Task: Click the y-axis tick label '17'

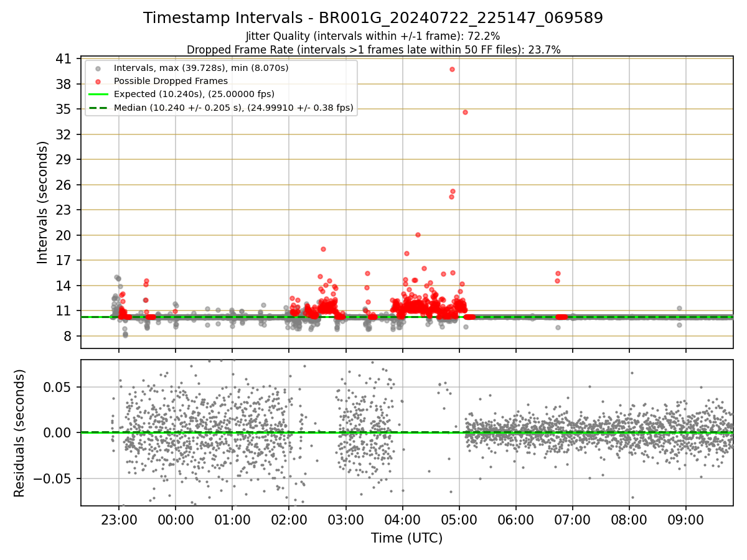Action: (x=63, y=260)
